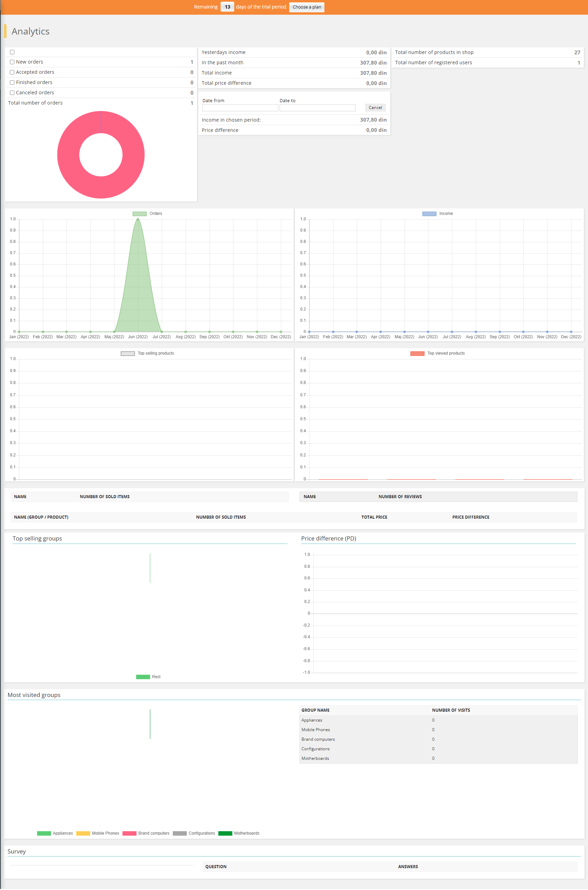The width and height of the screenshot is (588, 890).
Task: Click the PRICE DIFFERENCE column header
Action: tap(471, 517)
